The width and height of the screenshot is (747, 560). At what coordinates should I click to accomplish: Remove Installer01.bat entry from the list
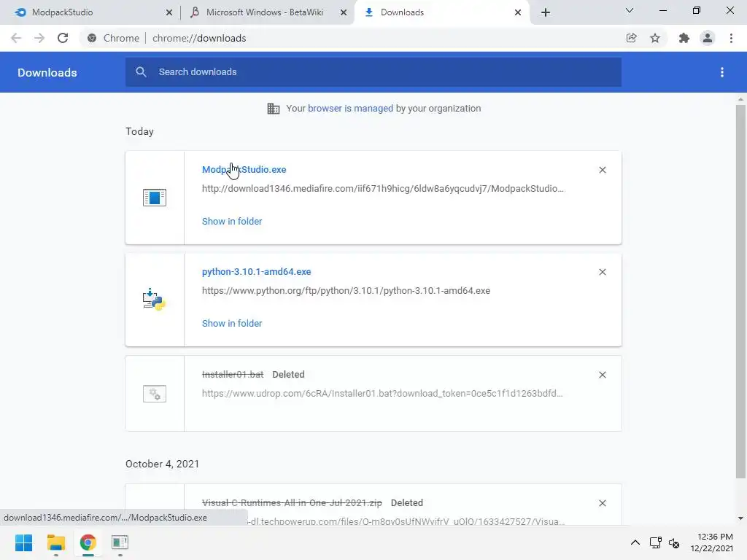click(x=603, y=375)
